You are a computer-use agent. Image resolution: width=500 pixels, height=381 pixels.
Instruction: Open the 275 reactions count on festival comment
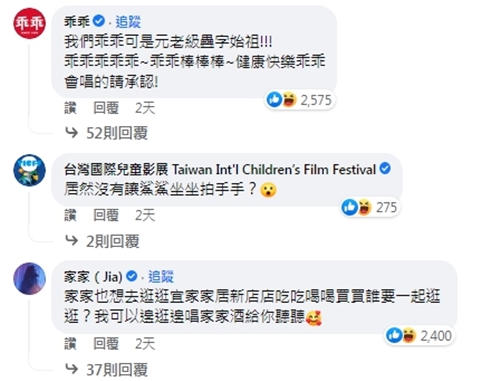tap(387, 207)
